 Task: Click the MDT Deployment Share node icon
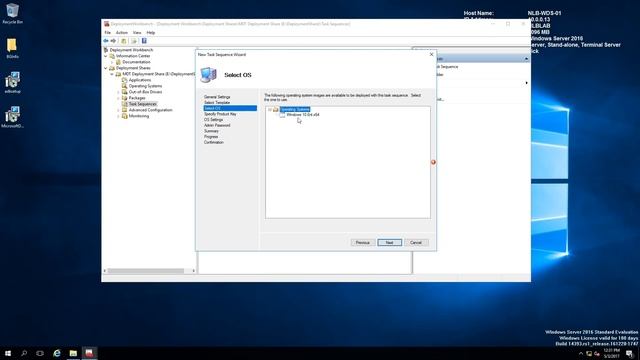point(118,74)
